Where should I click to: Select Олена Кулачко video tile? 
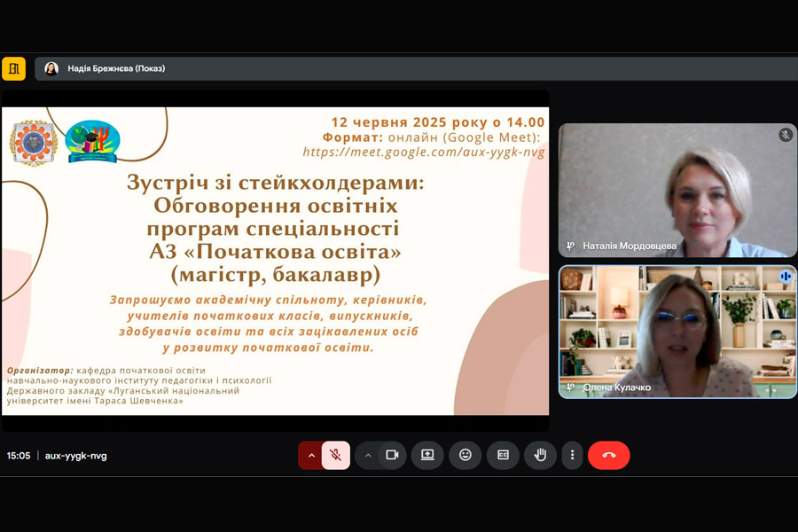click(x=677, y=332)
